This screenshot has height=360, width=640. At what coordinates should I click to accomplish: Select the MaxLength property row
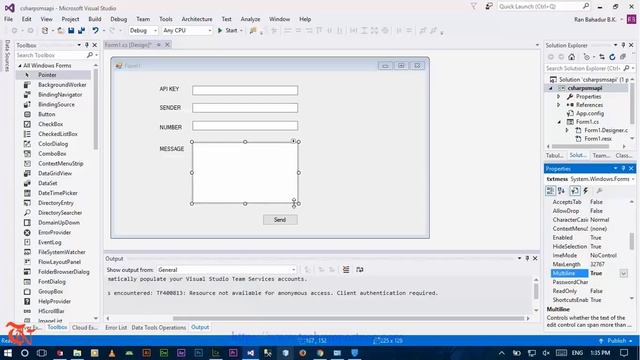588,264
